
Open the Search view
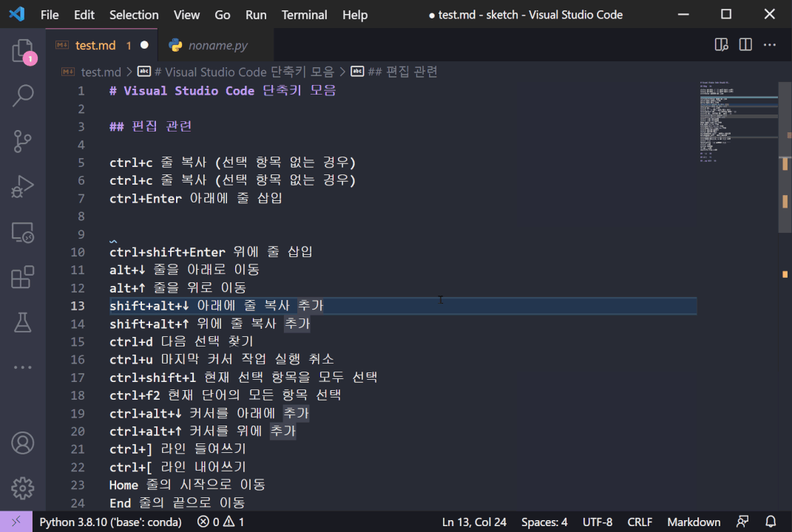click(x=23, y=95)
